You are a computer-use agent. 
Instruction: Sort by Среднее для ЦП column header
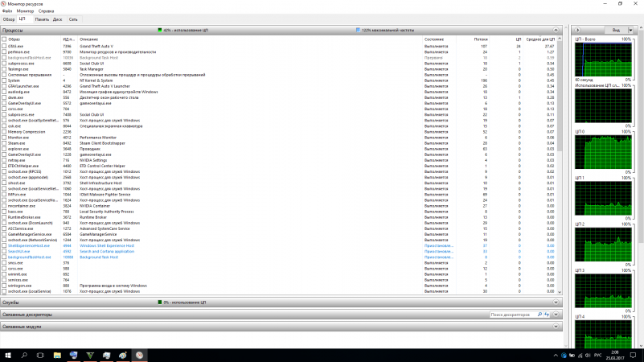(539, 39)
